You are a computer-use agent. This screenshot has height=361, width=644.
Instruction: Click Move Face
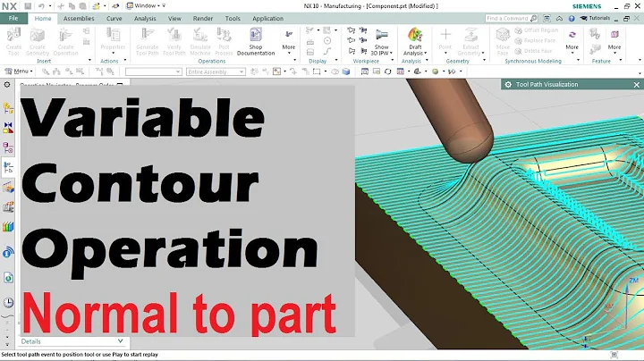tap(503, 41)
